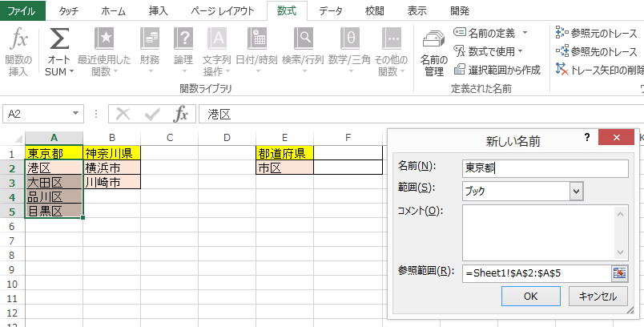The image size is (644, 327).
Task: Open the Math/Trig (数学/三角) functions icon
Action: click(x=350, y=38)
